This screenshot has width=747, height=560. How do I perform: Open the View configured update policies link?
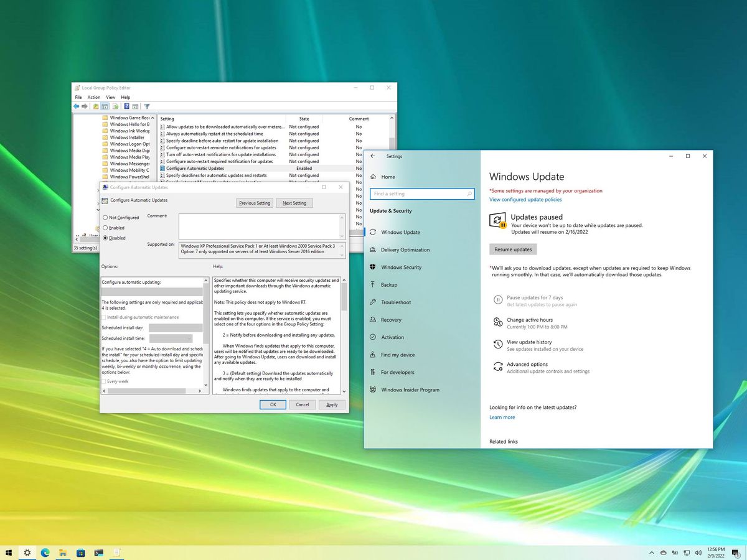(x=525, y=200)
